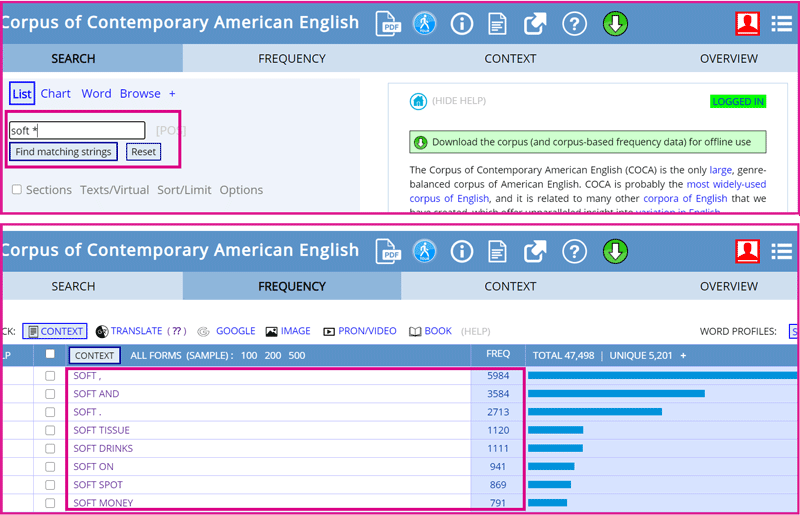
Task: Open the [POS] part-of-speech selector
Action: [171, 131]
